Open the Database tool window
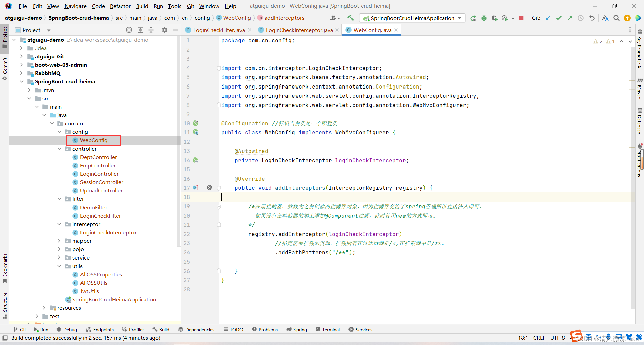This screenshot has width=644, height=345. pos(640,121)
